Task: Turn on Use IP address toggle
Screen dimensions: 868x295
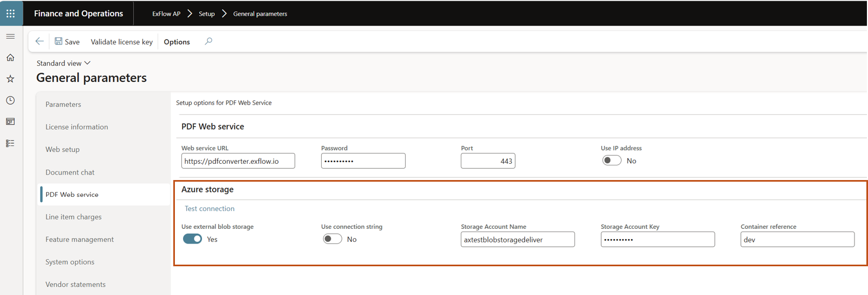Action: [x=611, y=161]
